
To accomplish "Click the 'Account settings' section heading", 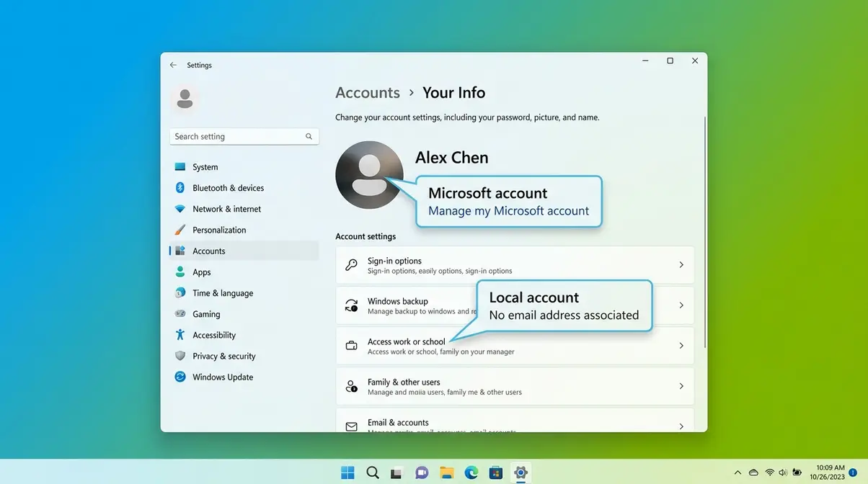I will pos(366,236).
